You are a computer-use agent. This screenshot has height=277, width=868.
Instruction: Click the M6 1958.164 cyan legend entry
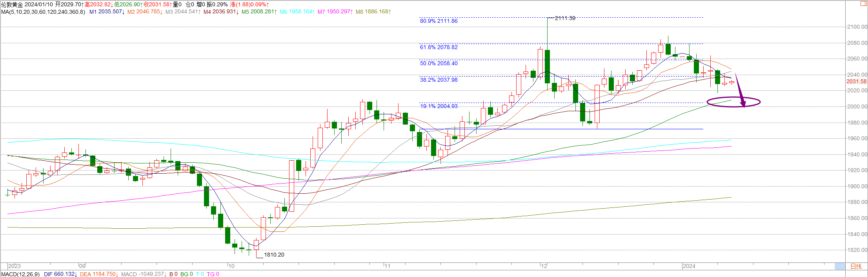pyautogui.click(x=297, y=12)
